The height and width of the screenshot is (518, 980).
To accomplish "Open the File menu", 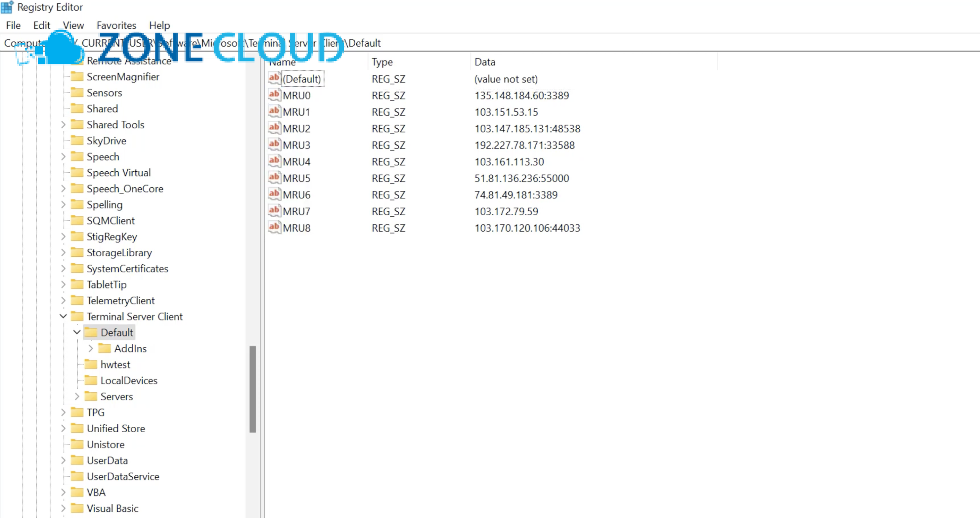I will click(x=13, y=25).
